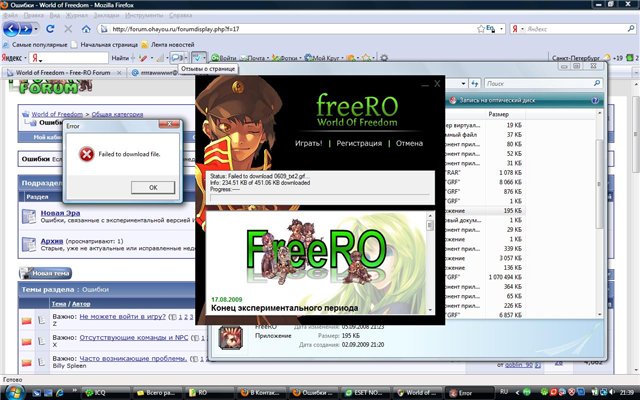Image resolution: width=640 pixels, height=400 pixels.
Task: Click Explorer file list scrollbar
Action: [x=599, y=214]
